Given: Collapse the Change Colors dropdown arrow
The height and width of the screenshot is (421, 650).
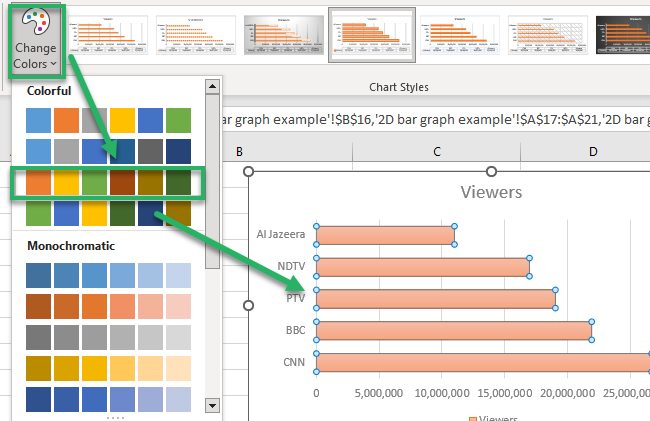Looking at the screenshot, I should click(53, 64).
